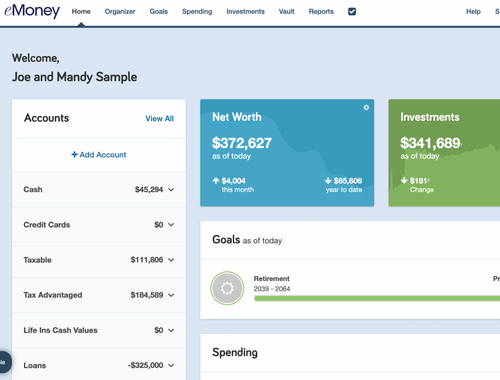Click the 2039 - 2064 retirement dates

[272, 289]
